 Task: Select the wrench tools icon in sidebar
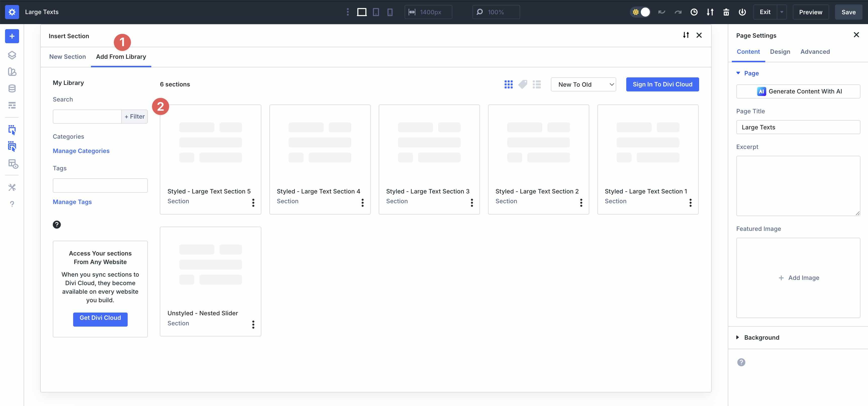tap(12, 188)
